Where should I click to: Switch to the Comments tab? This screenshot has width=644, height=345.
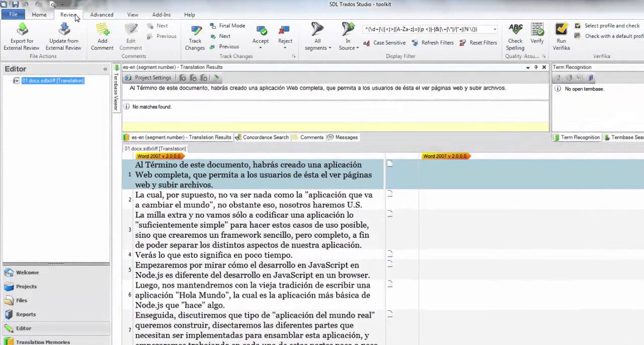[307, 137]
